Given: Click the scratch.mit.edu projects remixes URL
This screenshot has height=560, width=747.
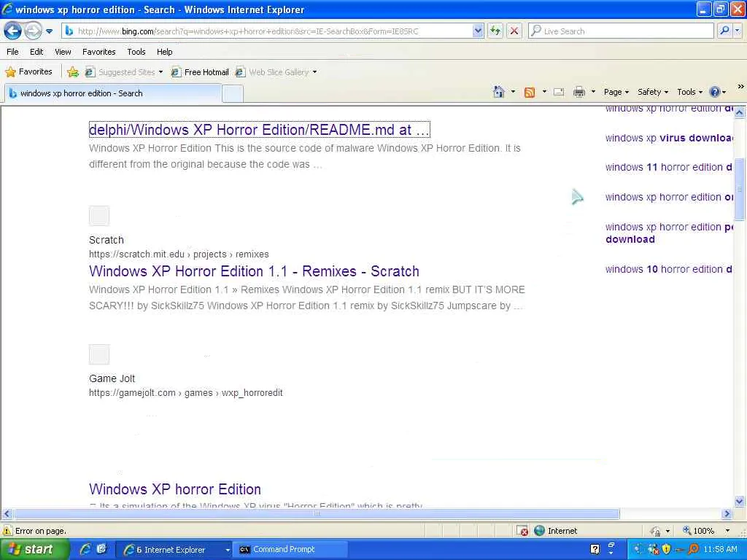Looking at the screenshot, I should click(x=179, y=254).
